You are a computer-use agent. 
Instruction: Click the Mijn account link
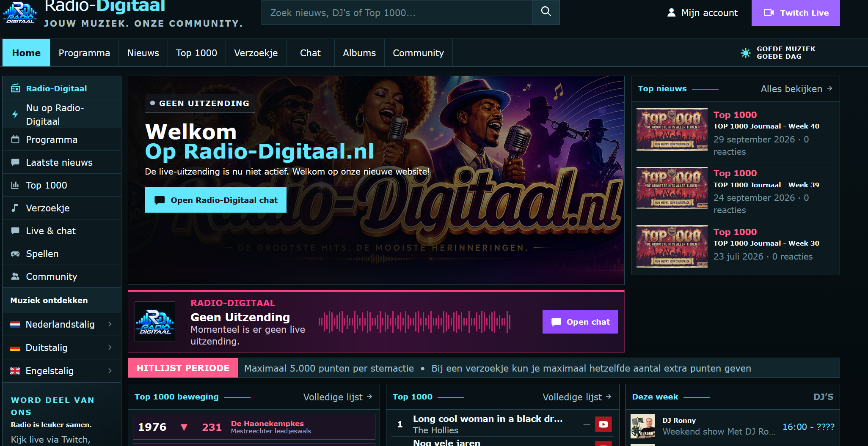coord(703,13)
